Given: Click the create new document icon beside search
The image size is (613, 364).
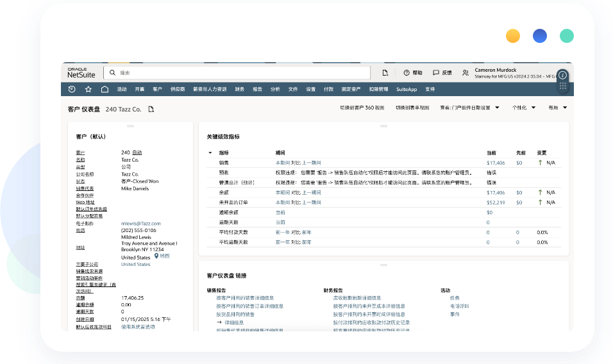Looking at the screenshot, I should (385, 73).
